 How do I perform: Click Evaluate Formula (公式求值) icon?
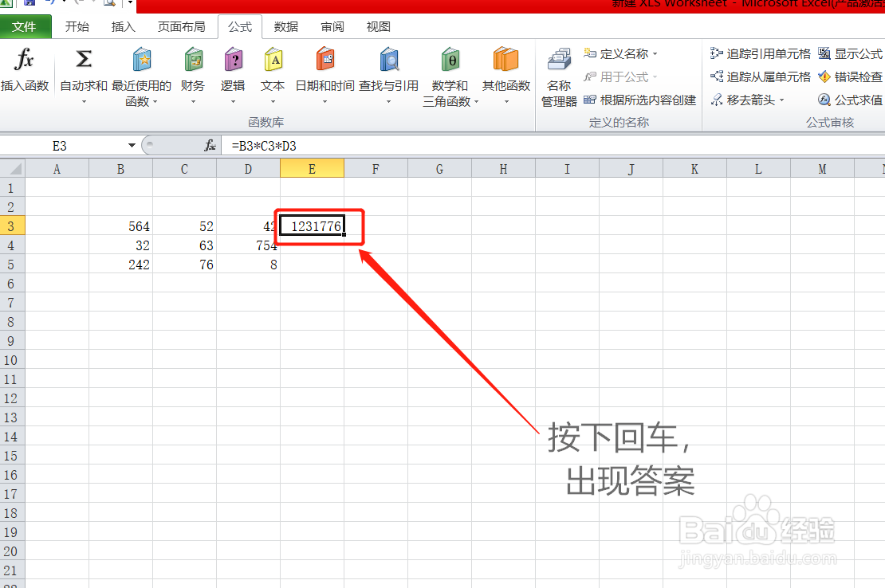[824, 100]
